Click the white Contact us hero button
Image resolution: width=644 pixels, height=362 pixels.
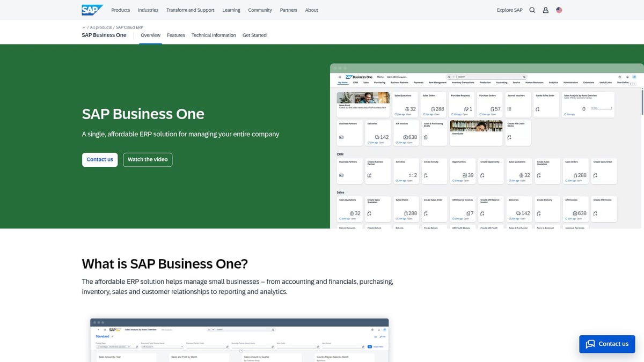[x=100, y=159]
